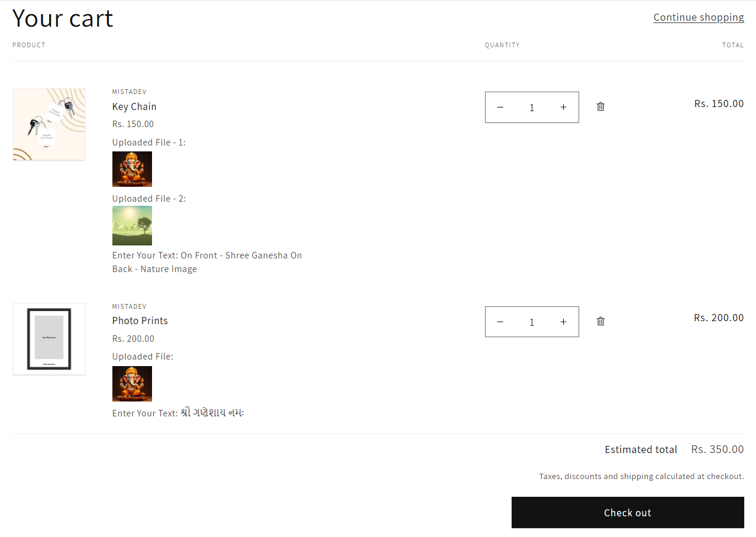The width and height of the screenshot is (756, 537).
Task: Remove Key Chain using trash icon
Action: [600, 106]
